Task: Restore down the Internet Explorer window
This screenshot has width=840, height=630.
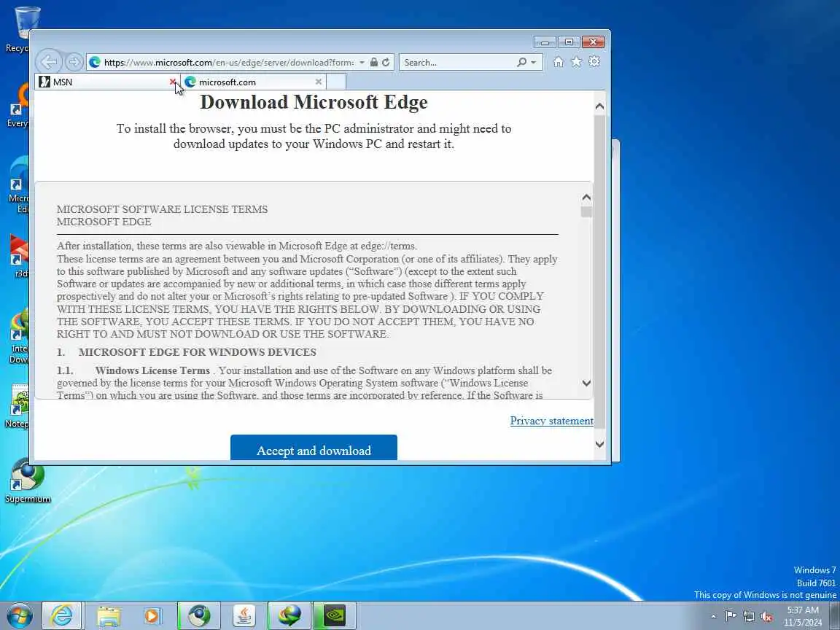Action: pos(569,42)
